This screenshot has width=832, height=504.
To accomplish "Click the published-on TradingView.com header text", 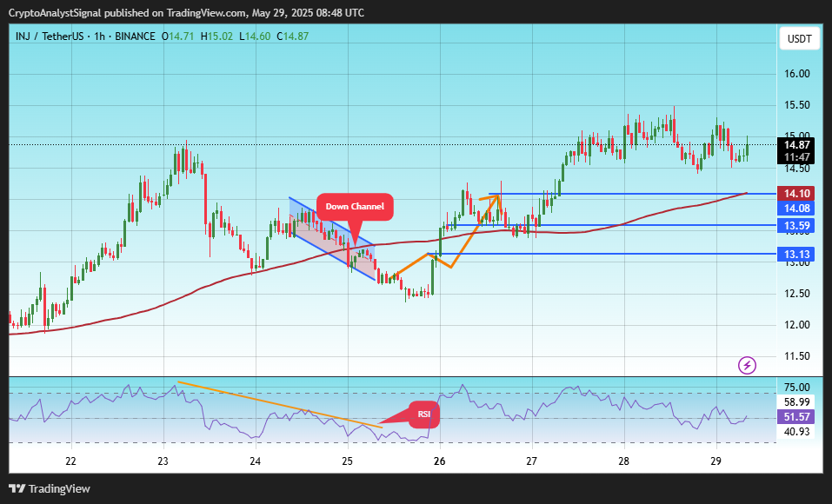I will coord(186,13).
